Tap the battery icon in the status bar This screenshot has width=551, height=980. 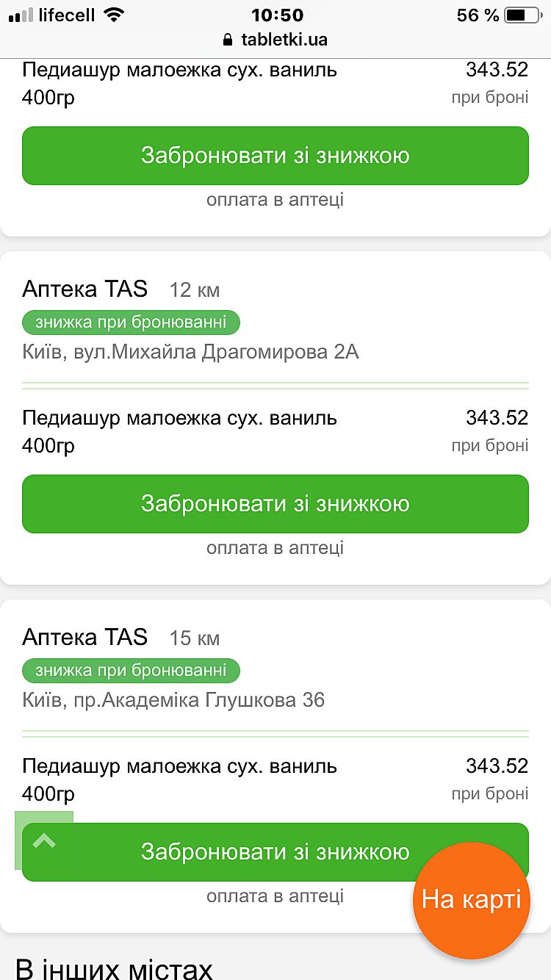(x=522, y=15)
